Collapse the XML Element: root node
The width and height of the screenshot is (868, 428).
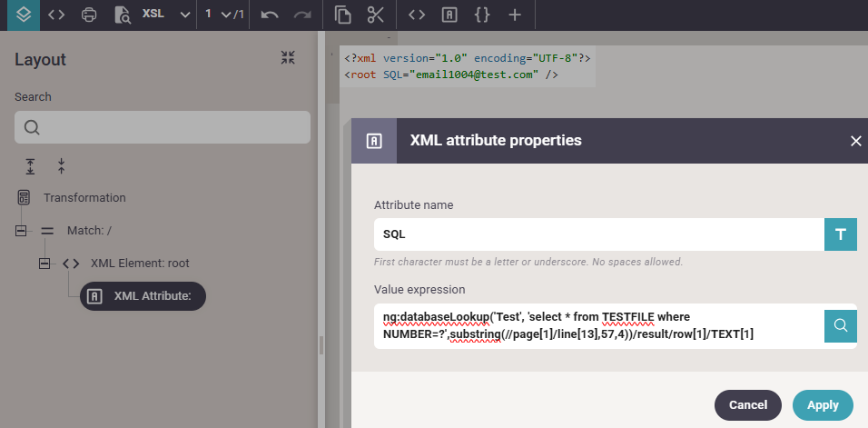(x=44, y=264)
